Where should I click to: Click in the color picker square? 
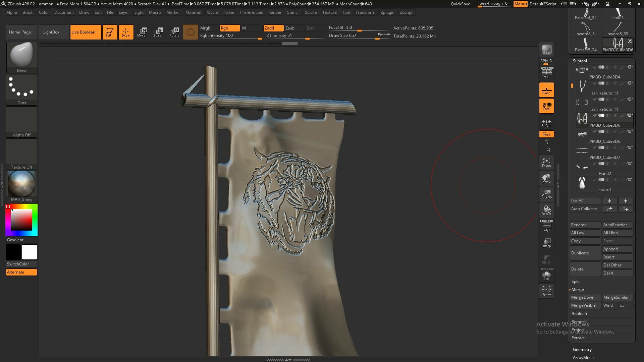pyautogui.click(x=21, y=220)
